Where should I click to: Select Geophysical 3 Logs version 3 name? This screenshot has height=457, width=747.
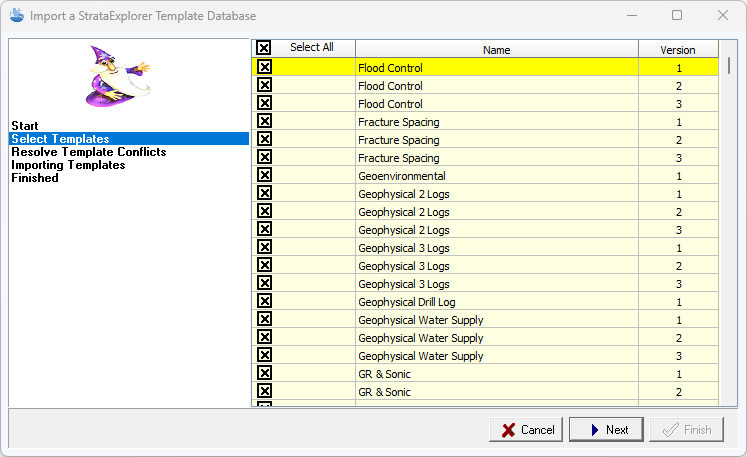point(404,283)
